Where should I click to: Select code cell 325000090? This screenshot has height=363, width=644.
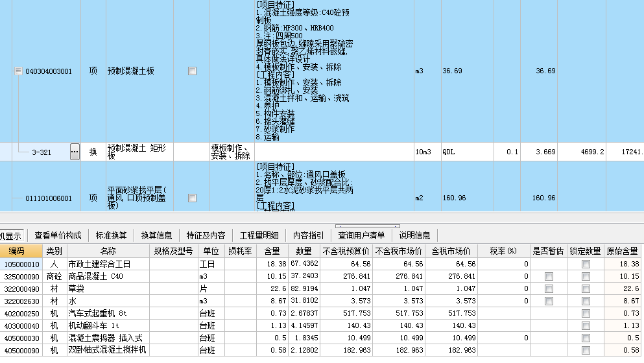point(21,276)
